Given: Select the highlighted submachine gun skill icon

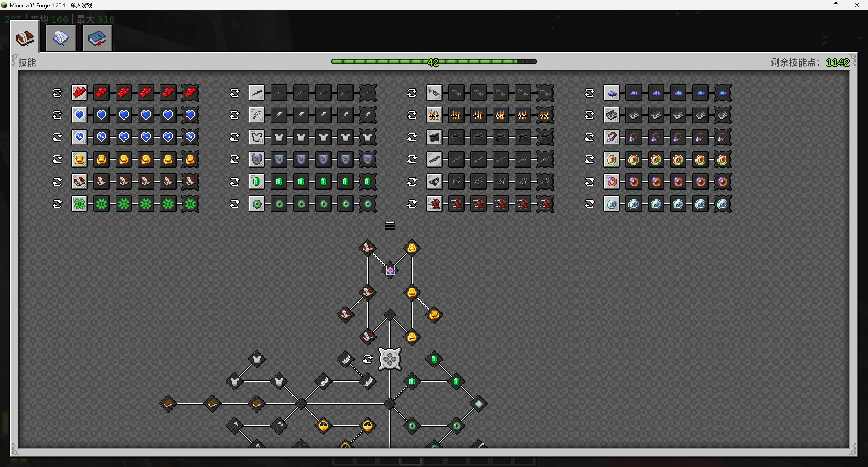Looking at the screenshot, I should [434, 93].
